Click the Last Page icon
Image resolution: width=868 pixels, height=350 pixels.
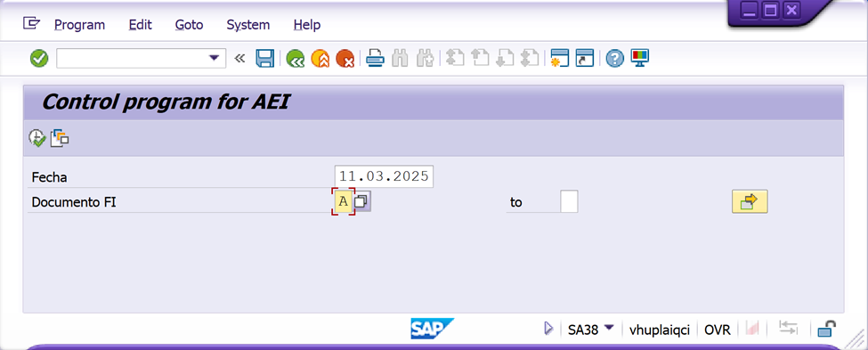(530, 58)
